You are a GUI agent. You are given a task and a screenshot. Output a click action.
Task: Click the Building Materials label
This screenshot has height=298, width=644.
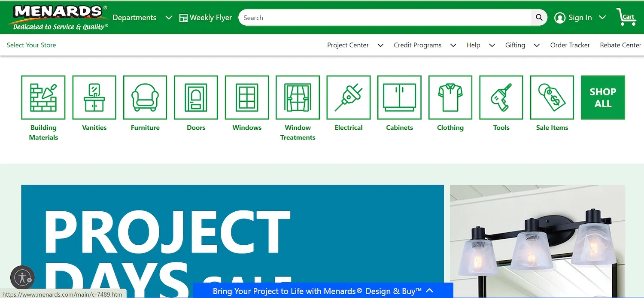click(x=43, y=132)
